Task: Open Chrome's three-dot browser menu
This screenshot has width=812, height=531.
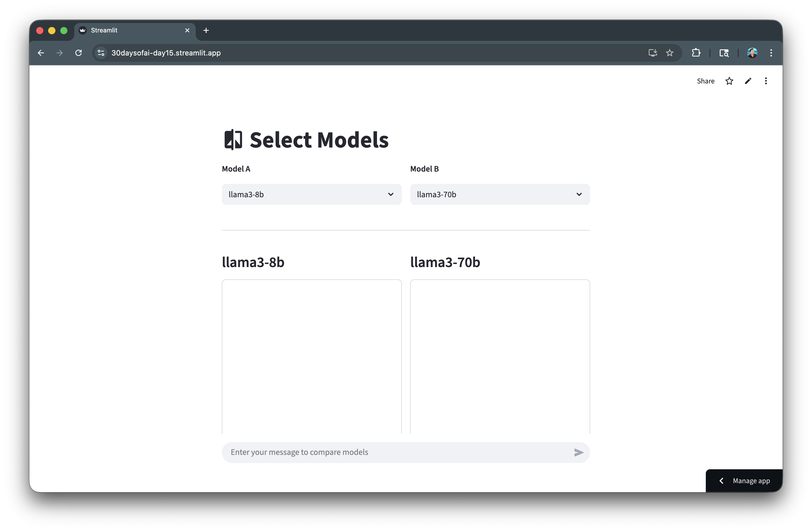Action: (771, 53)
